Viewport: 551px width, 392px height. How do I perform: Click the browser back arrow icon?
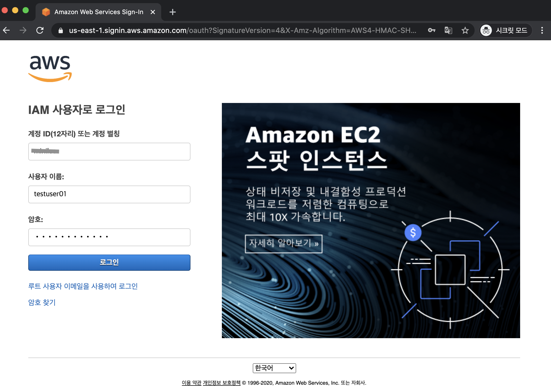(x=6, y=30)
